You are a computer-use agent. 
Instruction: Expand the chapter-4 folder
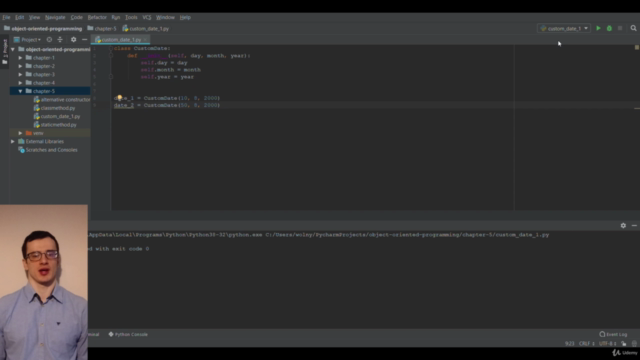tap(20, 83)
